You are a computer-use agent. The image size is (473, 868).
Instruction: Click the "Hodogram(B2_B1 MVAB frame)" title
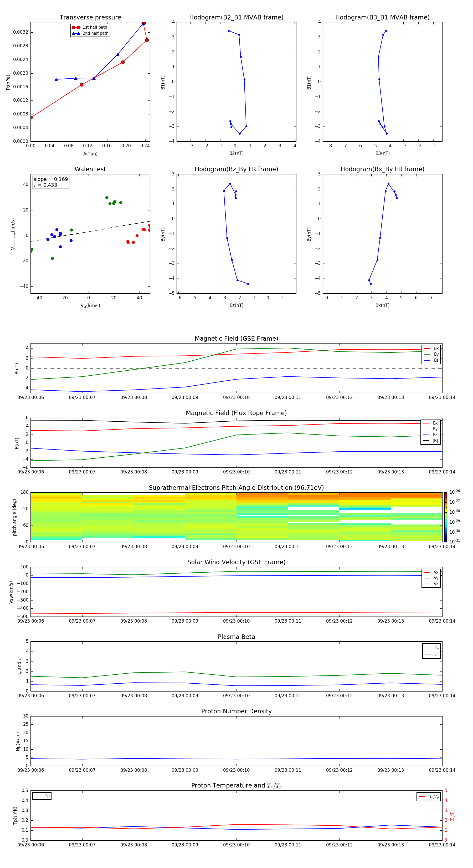236,18
